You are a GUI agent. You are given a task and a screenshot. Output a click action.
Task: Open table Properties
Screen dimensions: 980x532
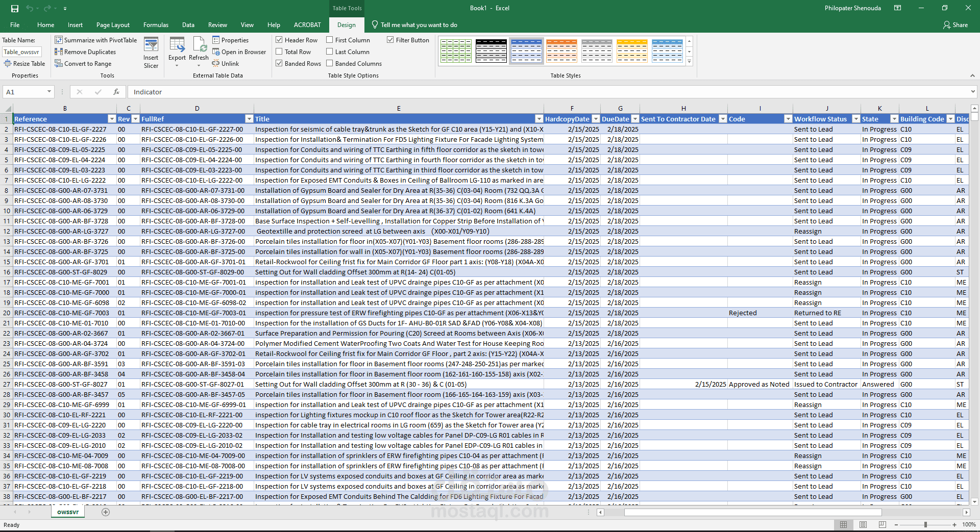(231, 40)
